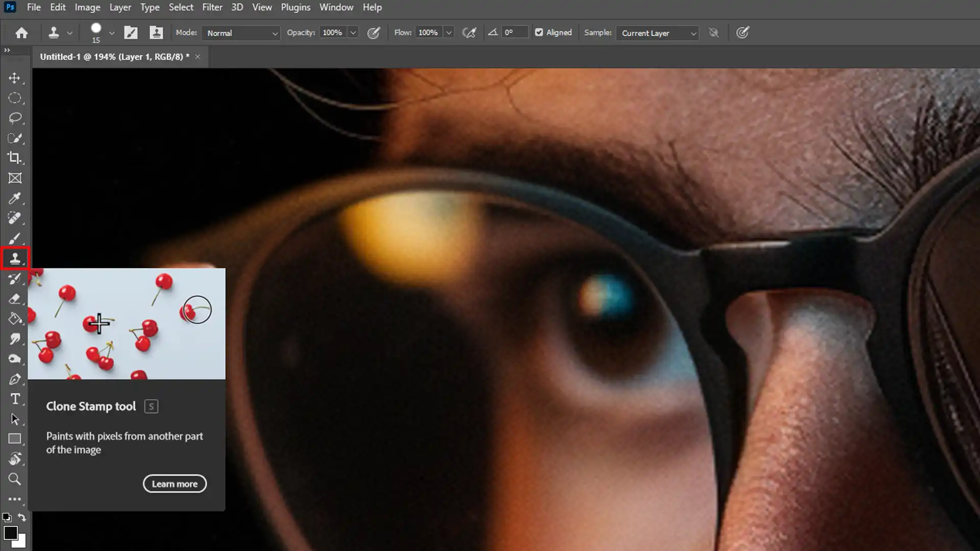Toggle ignore adjustment layers when cloning
Viewport: 980px width, 551px height.
click(x=714, y=33)
